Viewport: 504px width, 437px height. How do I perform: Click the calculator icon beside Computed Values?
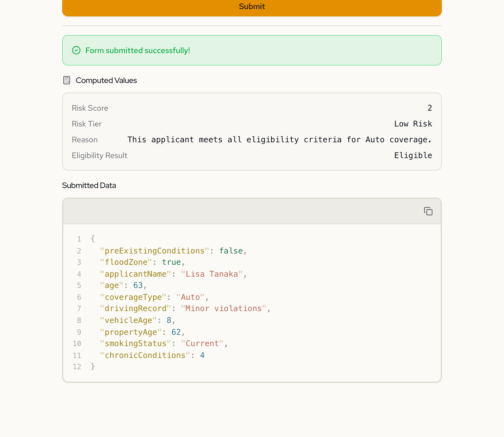pyautogui.click(x=67, y=80)
